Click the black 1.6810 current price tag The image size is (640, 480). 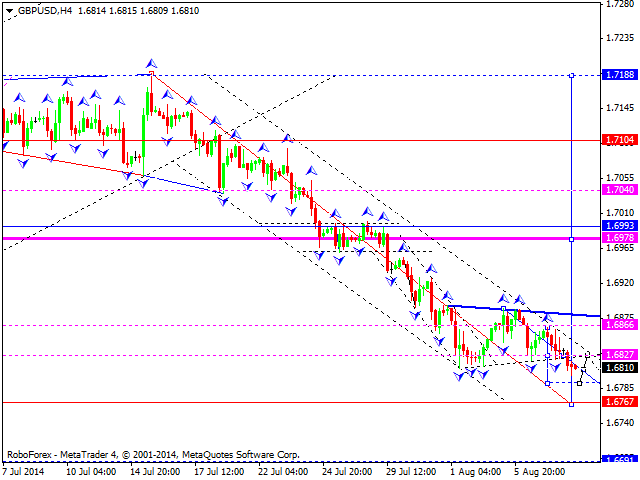[x=620, y=367]
